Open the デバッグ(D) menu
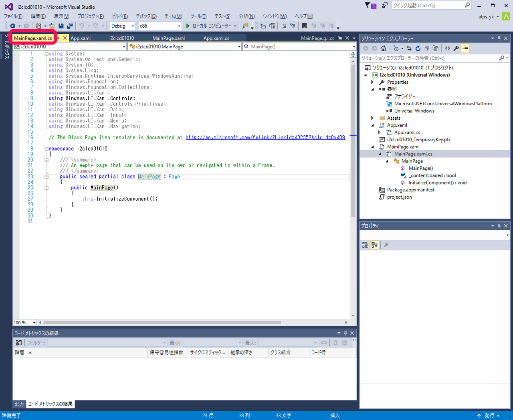Image resolution: width=513 pixels, height=420 pixels. [x=146, y=16]
